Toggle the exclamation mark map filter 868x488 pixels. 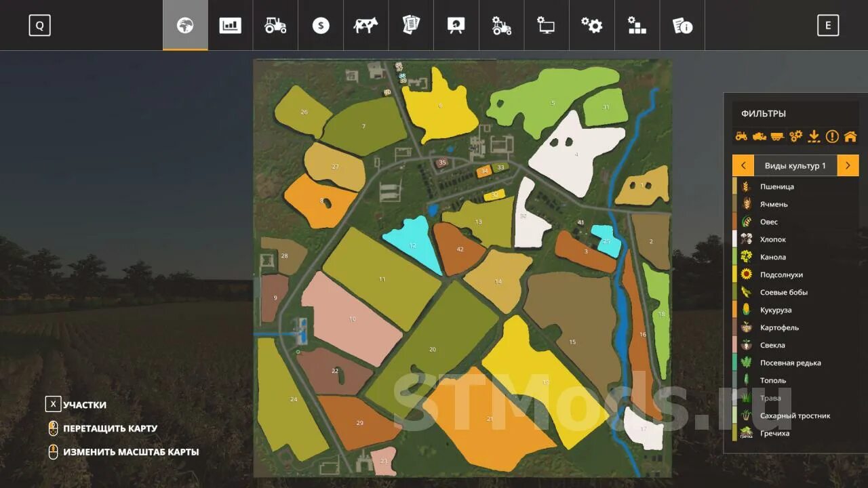832,136
